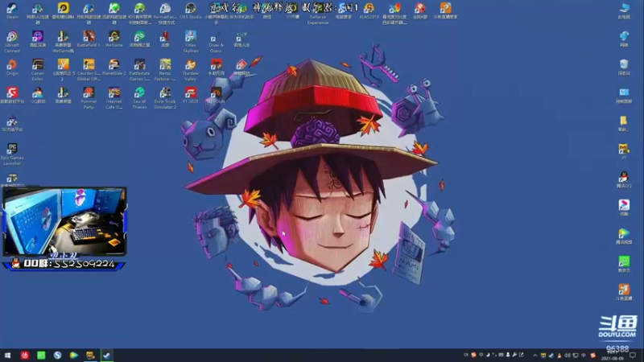
Task: Open the yellow V game shortcut
Action: point(64,70)
